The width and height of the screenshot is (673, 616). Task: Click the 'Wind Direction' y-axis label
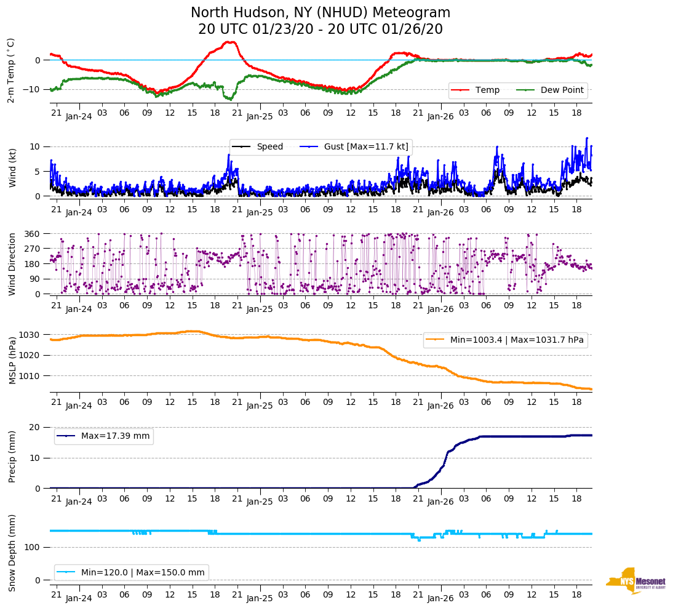click(x=12, y=264)
